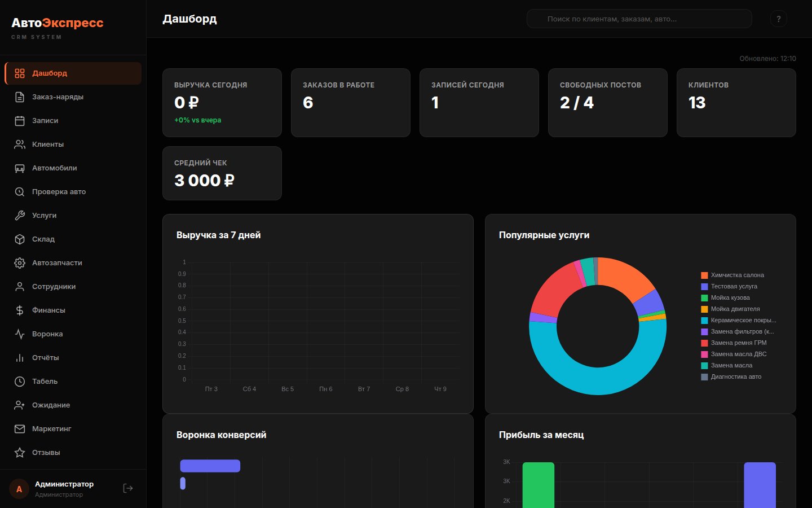812x508 pixels.
Task: Click the Клиенты people icon
Action: click(x=19, y=144)
